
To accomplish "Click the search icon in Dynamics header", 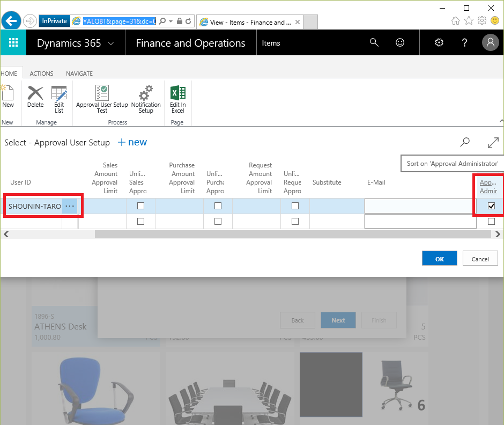I will pos(374,42).
